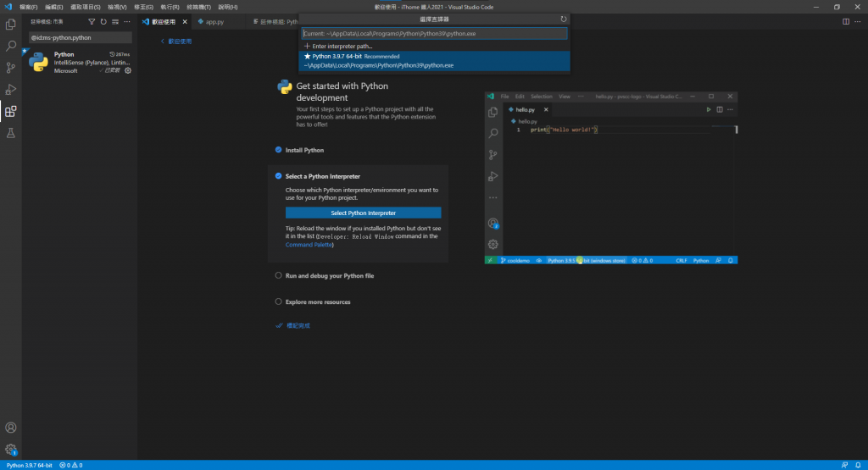
Task: Open the notifications bell in status bar
Action: pyautogui.click(x=858, y=465)
